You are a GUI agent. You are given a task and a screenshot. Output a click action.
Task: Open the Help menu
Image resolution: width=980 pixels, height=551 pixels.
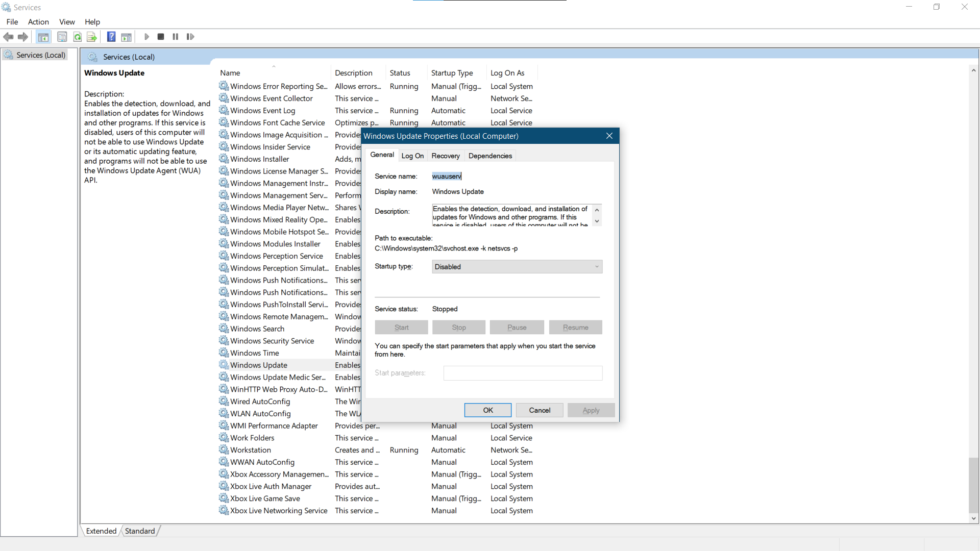[x=92, y=21]
